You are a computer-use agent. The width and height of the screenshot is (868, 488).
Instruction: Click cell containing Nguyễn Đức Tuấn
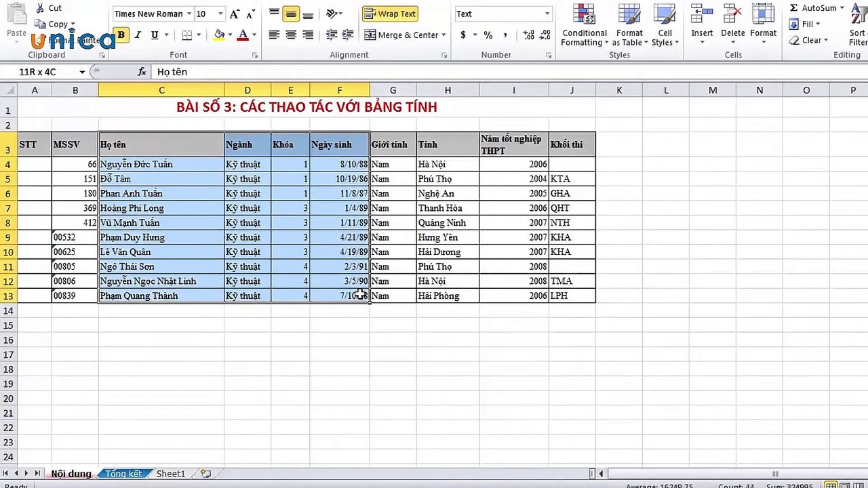pyautogui.click(x=161, y=164)
